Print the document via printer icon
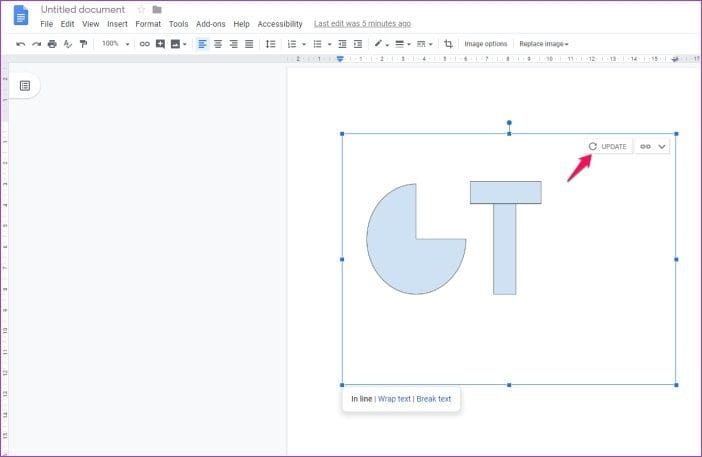The width and height of the screenshot is (702, 457). (x=52, y=44)
